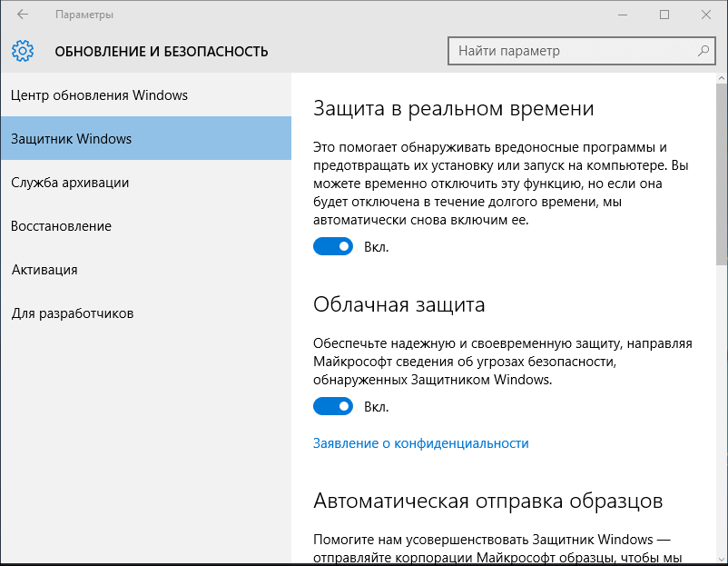Click the scrollbar down arrow
728x566 pixels.
(x=722, y=560)
